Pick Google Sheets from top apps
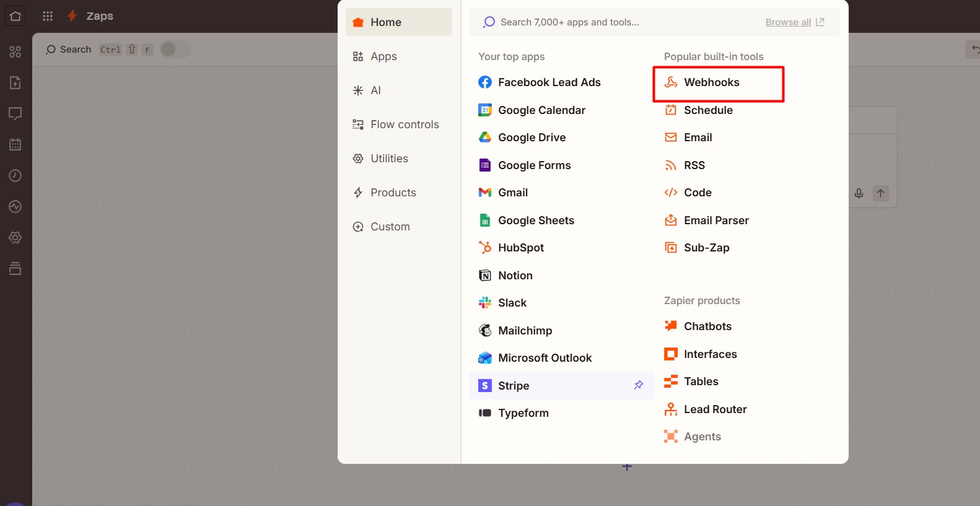This screenshot has width=980, height=506. [536, 220]
